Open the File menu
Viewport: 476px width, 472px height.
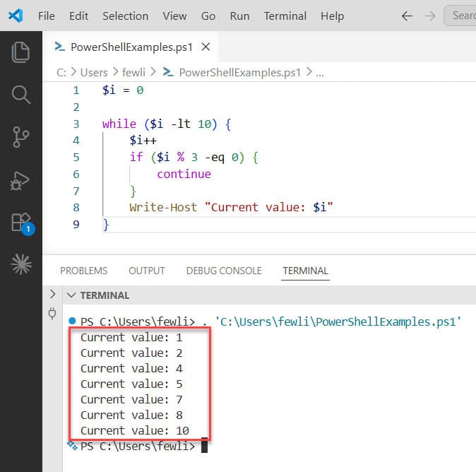point(46,16)
